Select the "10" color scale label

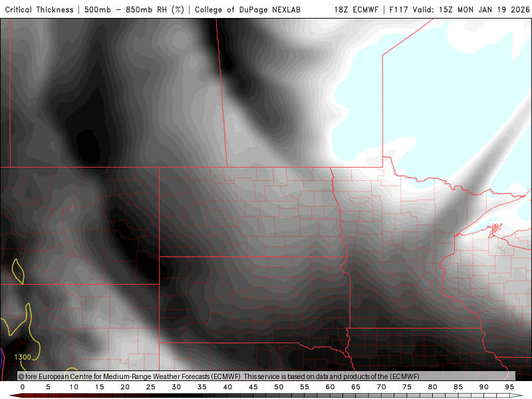point(74,387)
